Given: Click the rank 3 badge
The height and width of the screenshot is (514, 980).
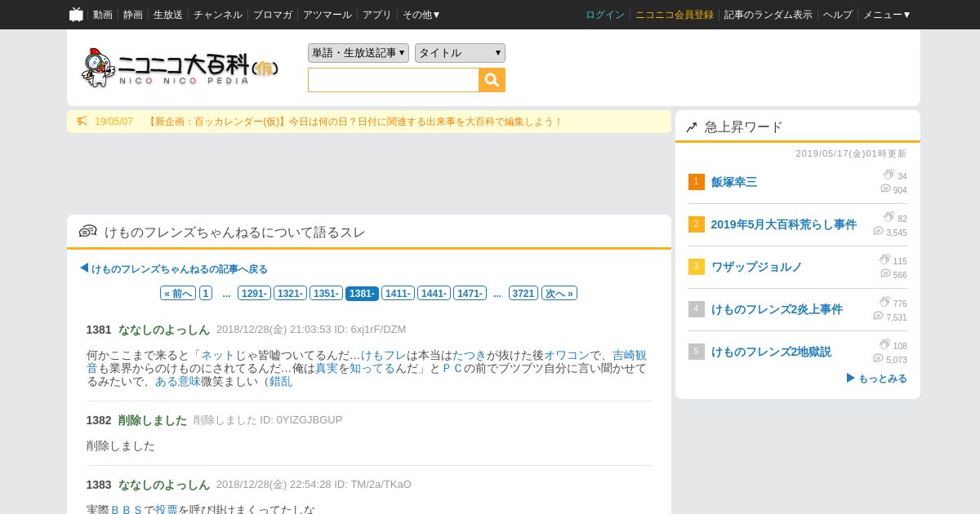Looking at the screenshot, I should (x=696, y=267).
